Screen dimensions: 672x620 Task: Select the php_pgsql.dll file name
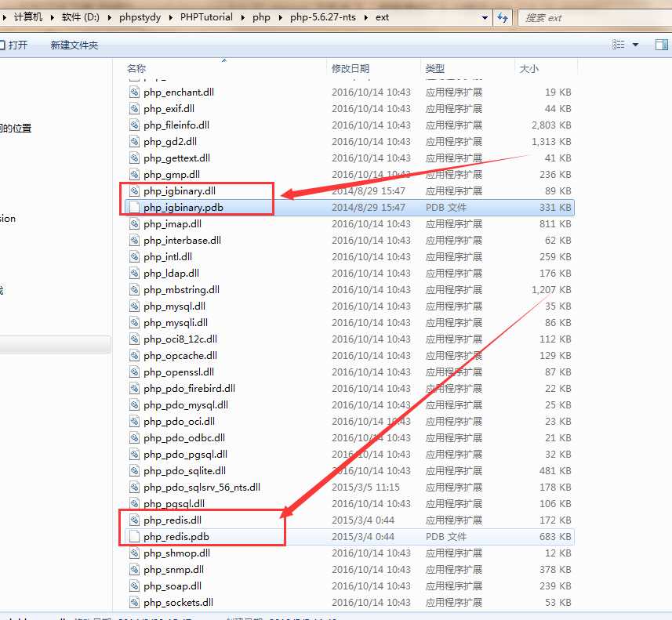click(174, 504)
